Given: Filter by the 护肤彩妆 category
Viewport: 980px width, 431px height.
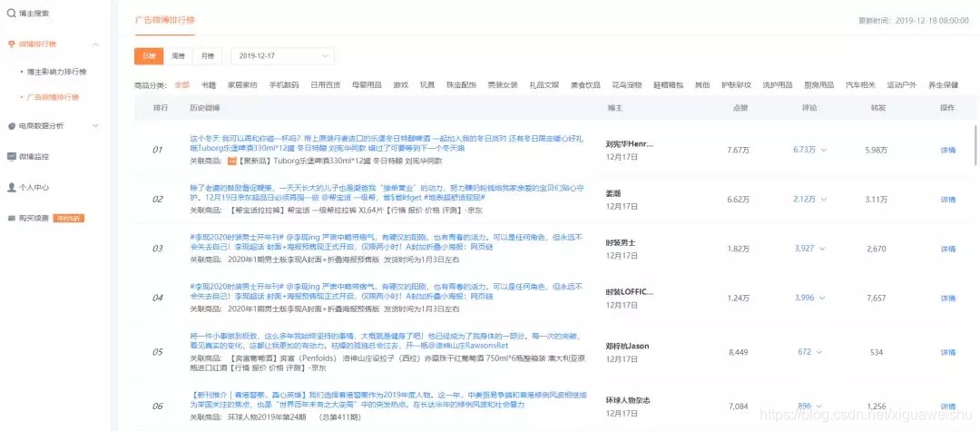Looking at the screenshot, I should pyautogui.click(x=736, y=85).
